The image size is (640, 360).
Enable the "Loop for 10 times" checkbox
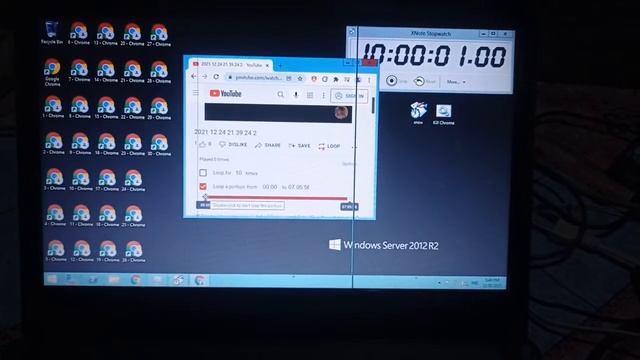(x=203, y=173)
